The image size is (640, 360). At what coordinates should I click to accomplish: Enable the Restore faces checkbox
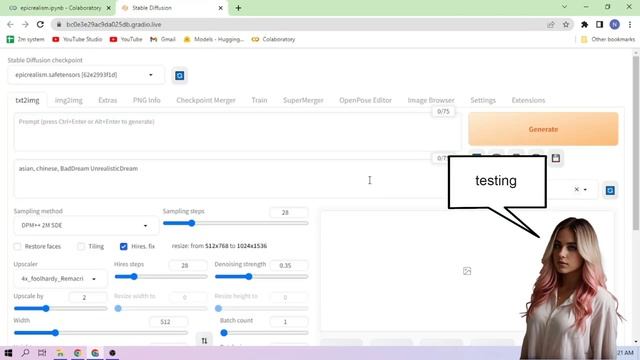pyautogui.click(x=17, y=247)
